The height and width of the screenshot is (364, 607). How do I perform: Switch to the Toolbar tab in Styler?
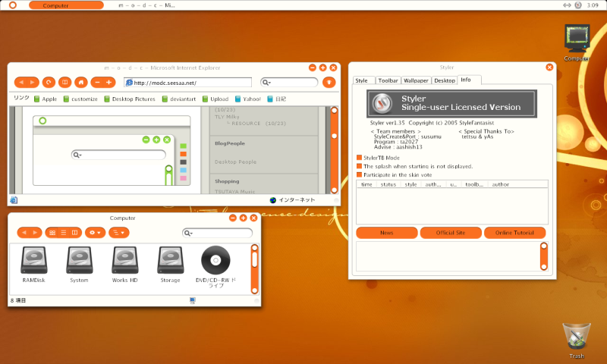(x=388, y=80)
